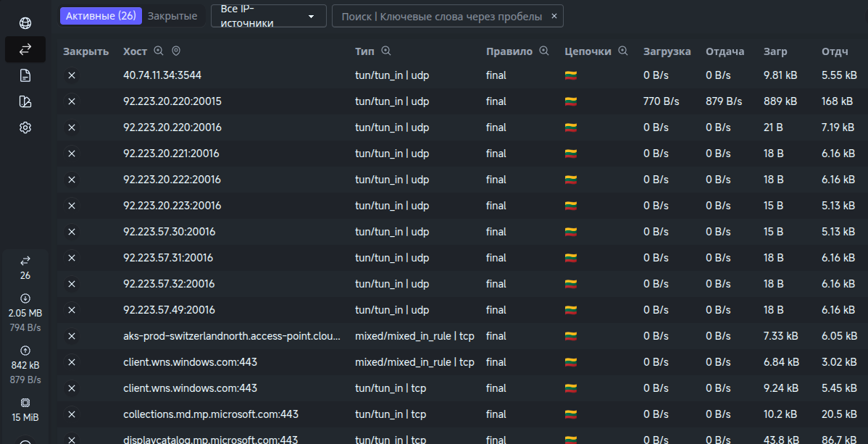
Task: Close connection 92.223.57.30:20016
Action: pos(72,231)
